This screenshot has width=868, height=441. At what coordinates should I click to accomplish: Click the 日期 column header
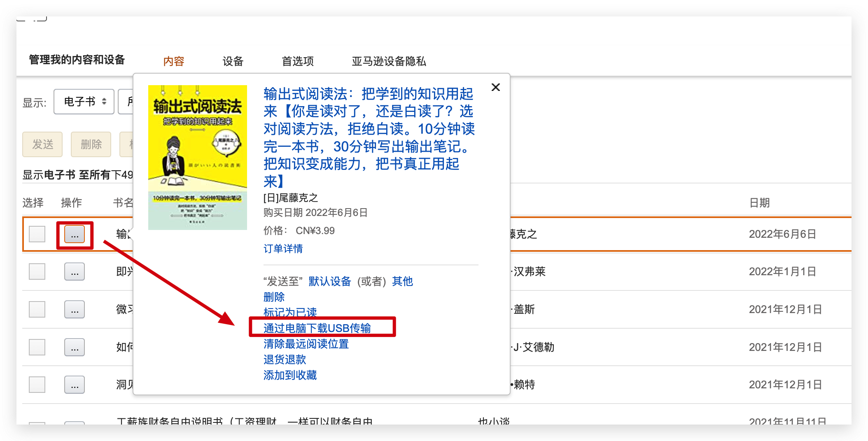[760, 203]
